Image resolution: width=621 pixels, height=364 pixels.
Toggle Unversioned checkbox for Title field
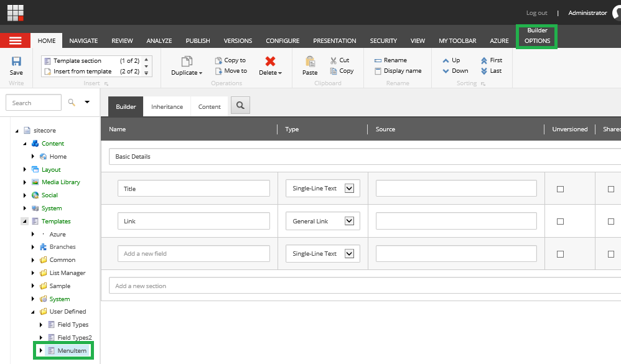560,189
